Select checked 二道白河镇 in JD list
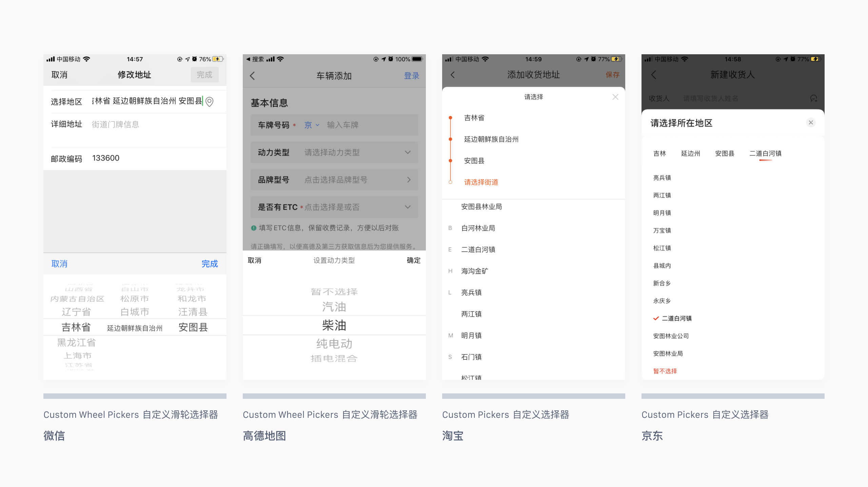868x487 pixels. point(673,318)
